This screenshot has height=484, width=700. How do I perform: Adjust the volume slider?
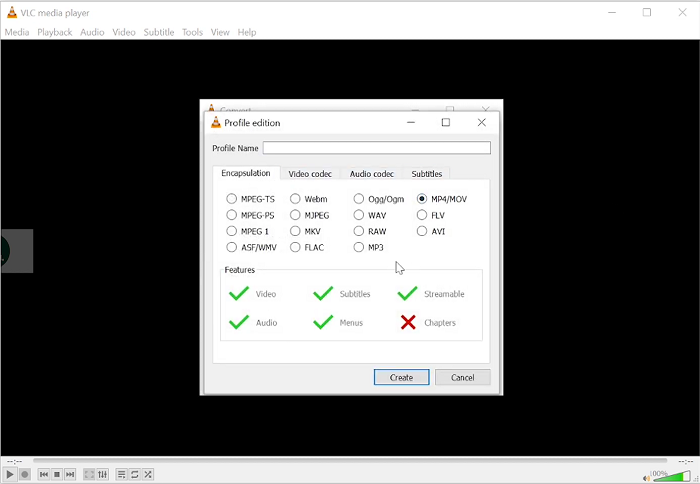pos(671,476)
